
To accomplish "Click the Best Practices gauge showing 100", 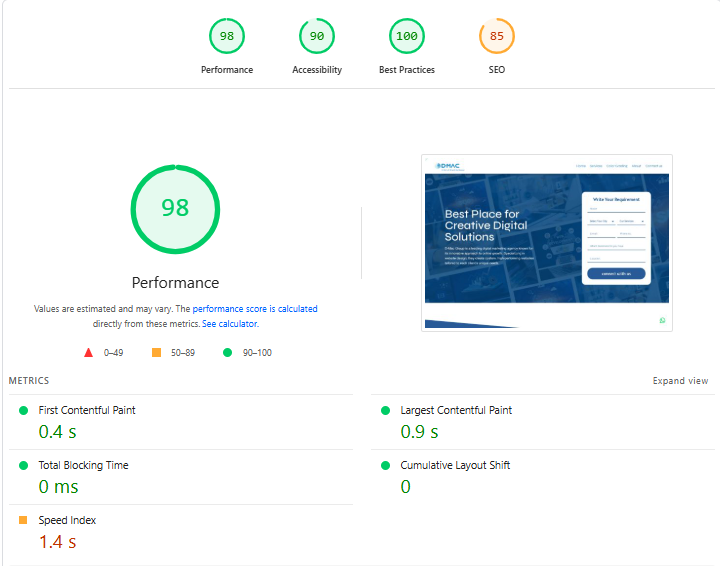I will pos(407,37).
